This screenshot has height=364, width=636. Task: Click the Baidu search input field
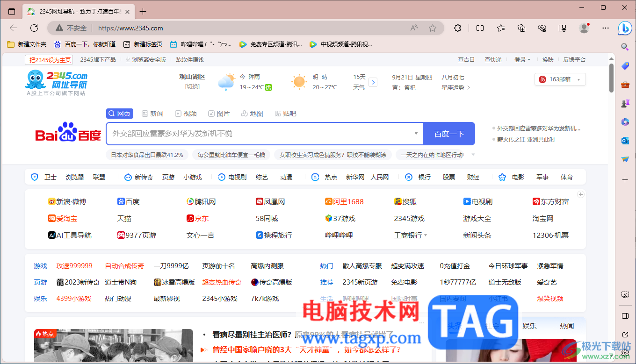(264, 134)
